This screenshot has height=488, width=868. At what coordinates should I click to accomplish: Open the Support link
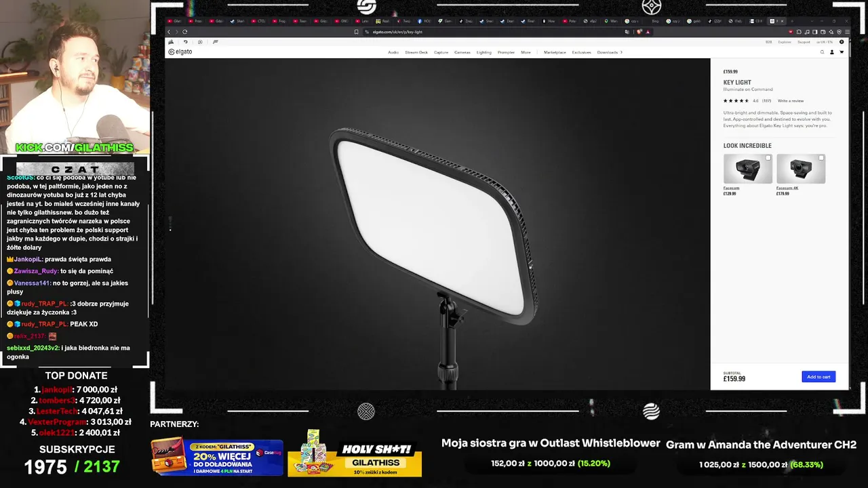pos(804,42)
